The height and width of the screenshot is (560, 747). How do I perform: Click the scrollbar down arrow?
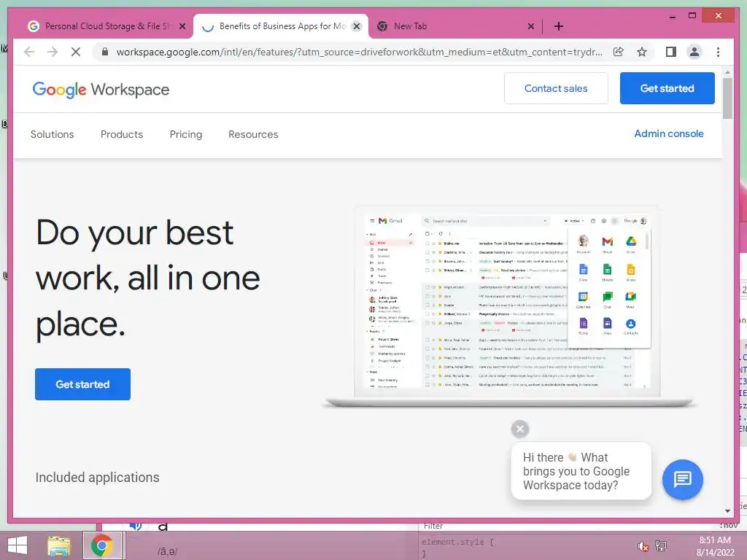click(x=727, y=511)
